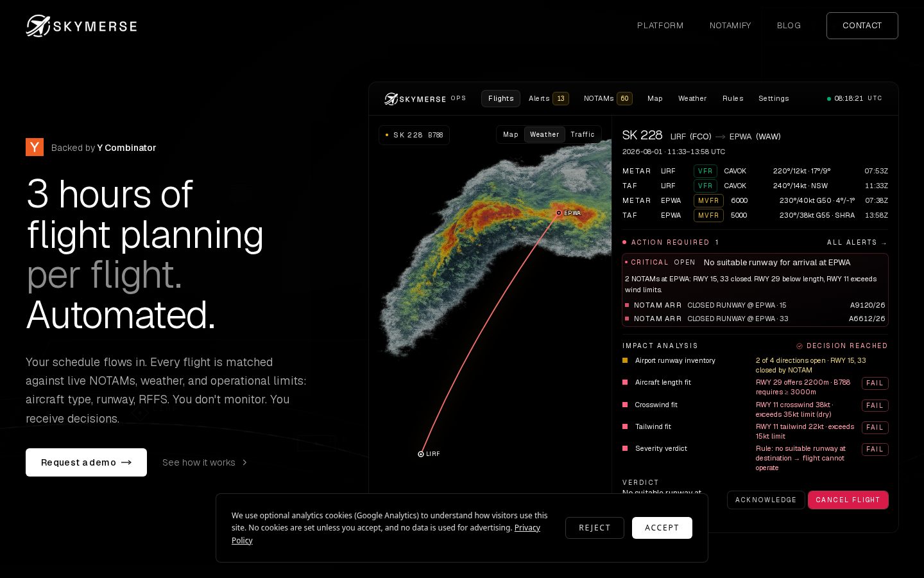Open the Settings tab
This screenshot has width=924, height=578.
click(x=774, y=98)
